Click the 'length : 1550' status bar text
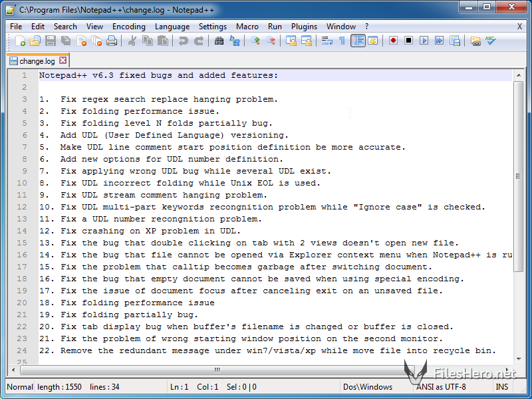This screenshot has height=399, width=532. coord(59,387)
